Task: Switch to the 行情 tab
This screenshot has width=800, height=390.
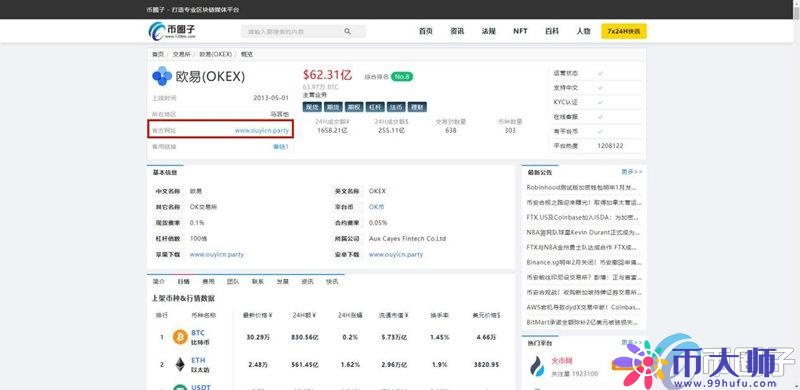Action: 183,281
